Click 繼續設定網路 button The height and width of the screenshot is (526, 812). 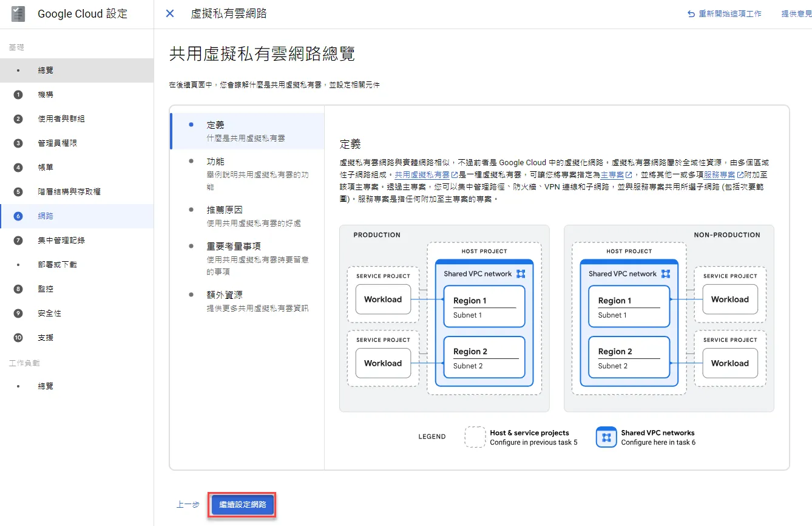(243, 505)
